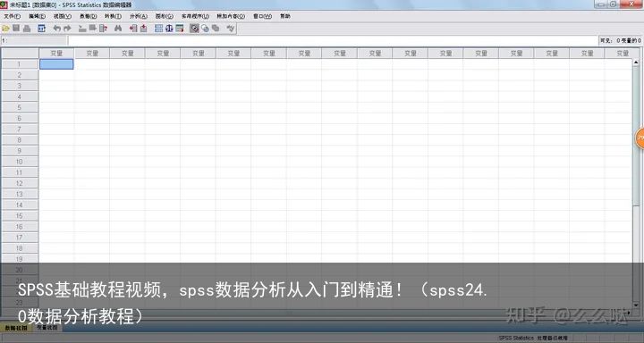Click the first 变量 column header
The height and width of the screenshot is (343, 644).
tap(56, 54)
